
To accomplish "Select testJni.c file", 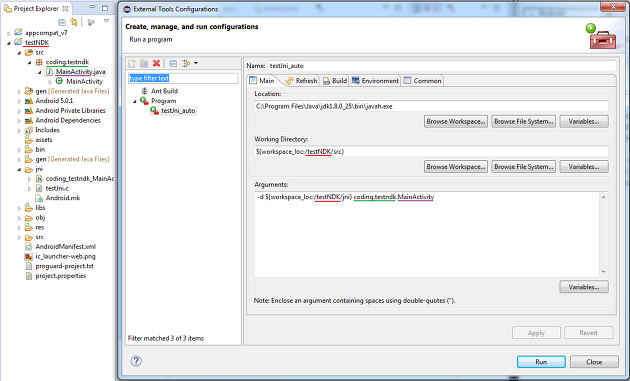I will pos(57,188).
